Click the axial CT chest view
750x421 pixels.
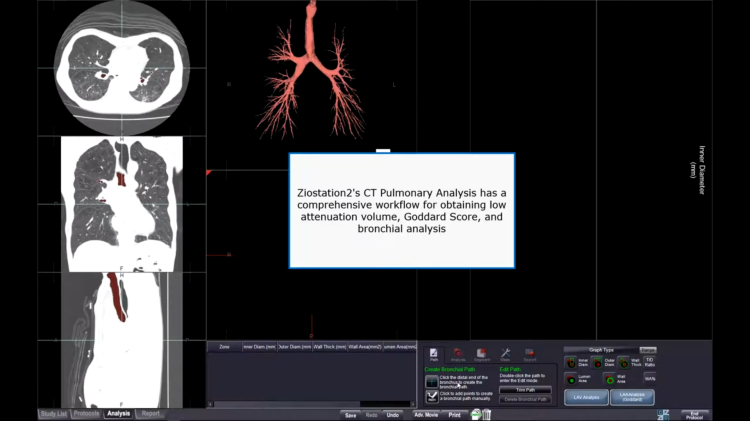coord(121,67)
